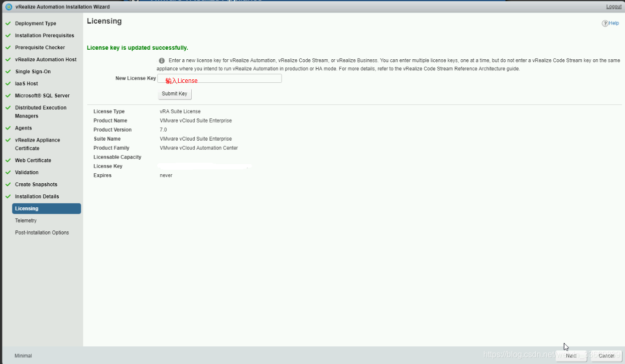The image size is (625, 364).
Task: Click the Cancel button
Action: point(606,355)
